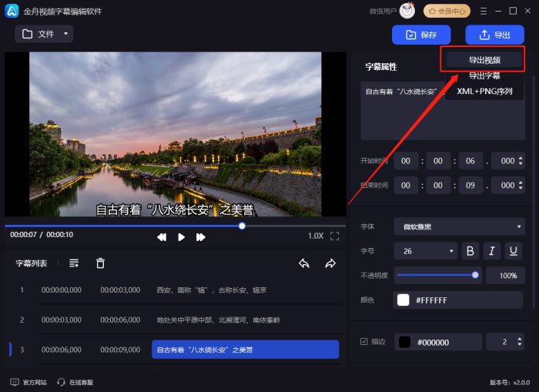The height and width of the screenshot is (392, 539).
Task: Open the white #FFFFFF color swatch
Action: coord(403,300)
